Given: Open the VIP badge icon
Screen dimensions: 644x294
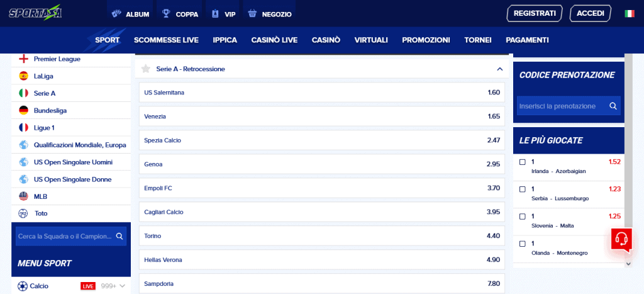Looking at the screenshot, I should pos(216,14).
